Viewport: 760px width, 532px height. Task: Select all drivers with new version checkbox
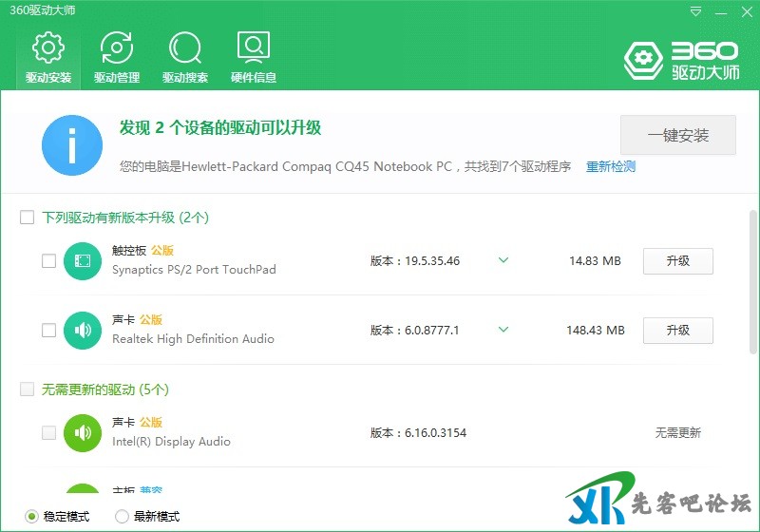click(x=28, y=218)
